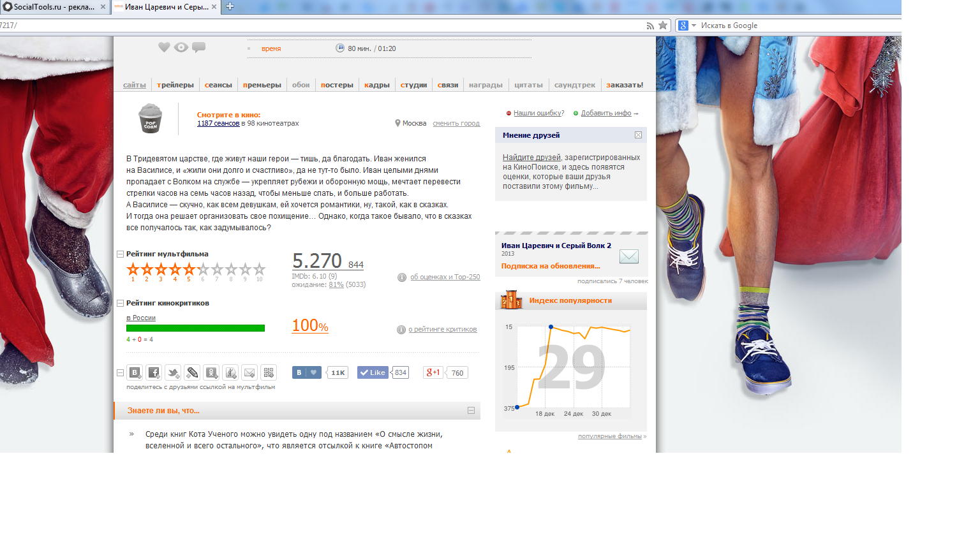Click the сменить город link
Viewport: 980px width, 551px height.
point(456,124)
